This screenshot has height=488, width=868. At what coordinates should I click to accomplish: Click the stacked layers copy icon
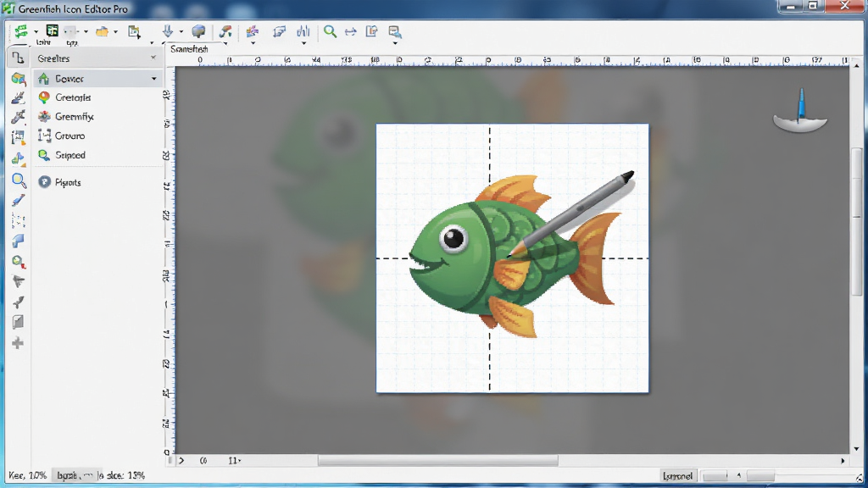pos(279,31)
